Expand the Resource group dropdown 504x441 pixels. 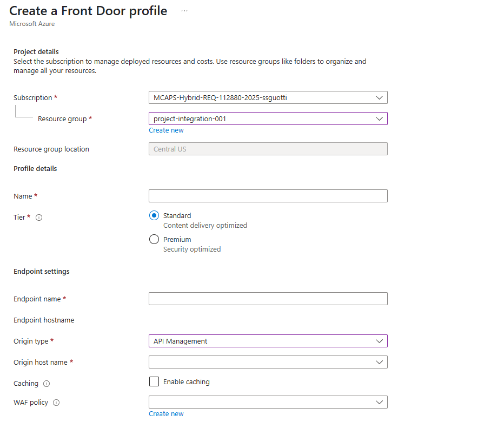[268, 119]
